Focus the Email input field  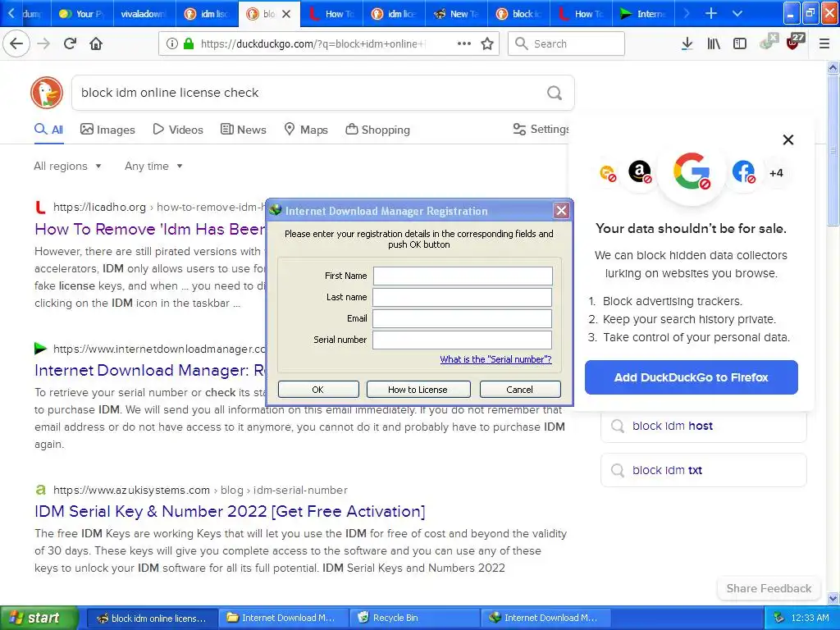click(463, 319)
